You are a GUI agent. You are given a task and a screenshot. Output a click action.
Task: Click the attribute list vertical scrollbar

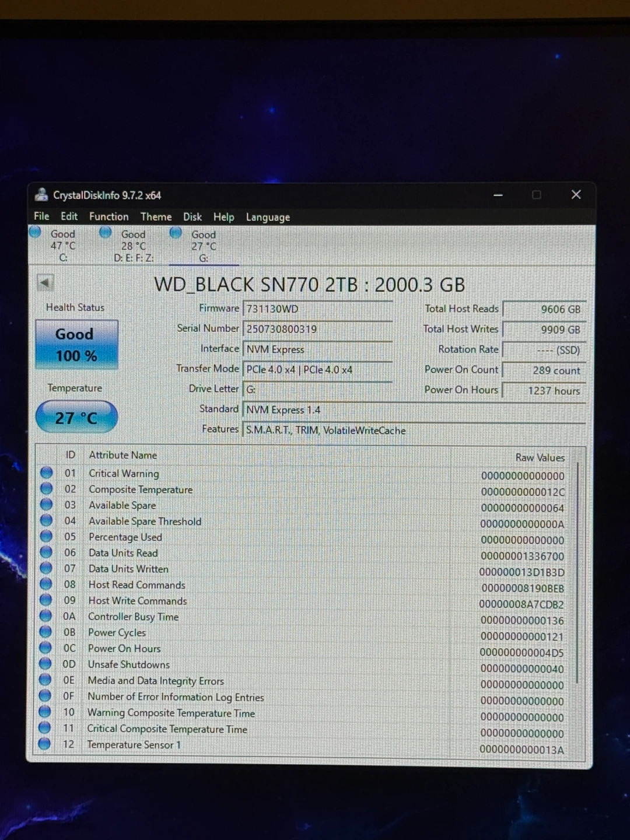click(577, 572)
